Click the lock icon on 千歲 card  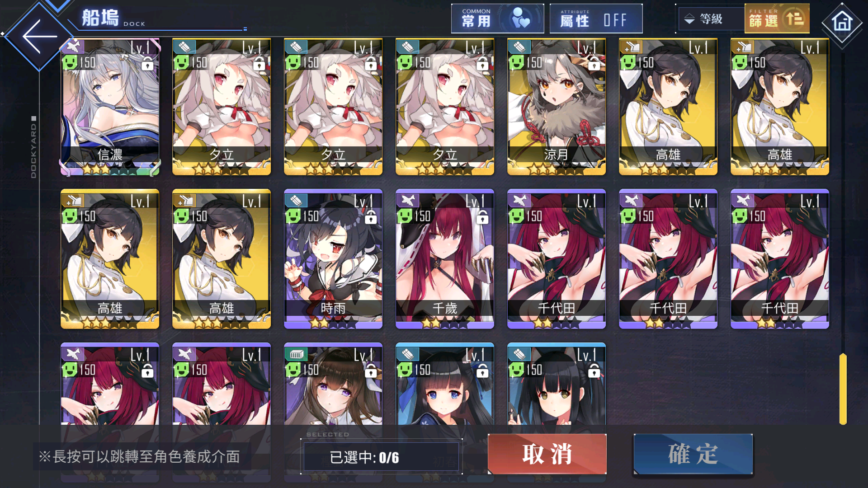[482, 217]
